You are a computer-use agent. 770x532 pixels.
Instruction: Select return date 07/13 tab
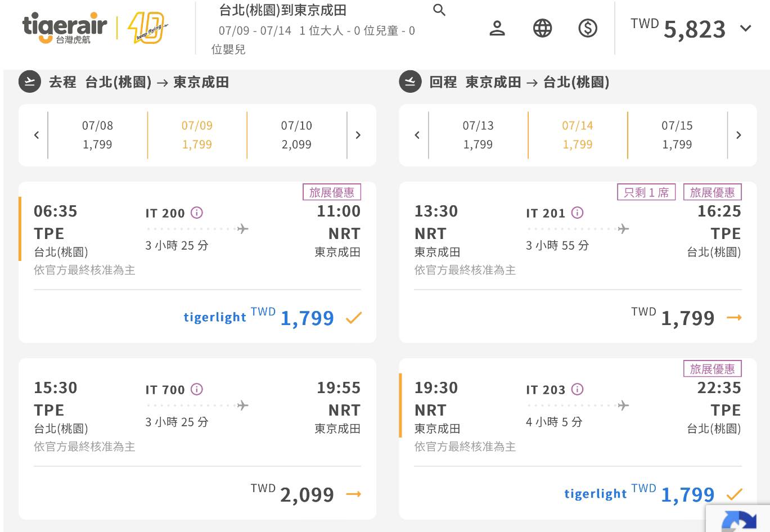coord(478,135)
